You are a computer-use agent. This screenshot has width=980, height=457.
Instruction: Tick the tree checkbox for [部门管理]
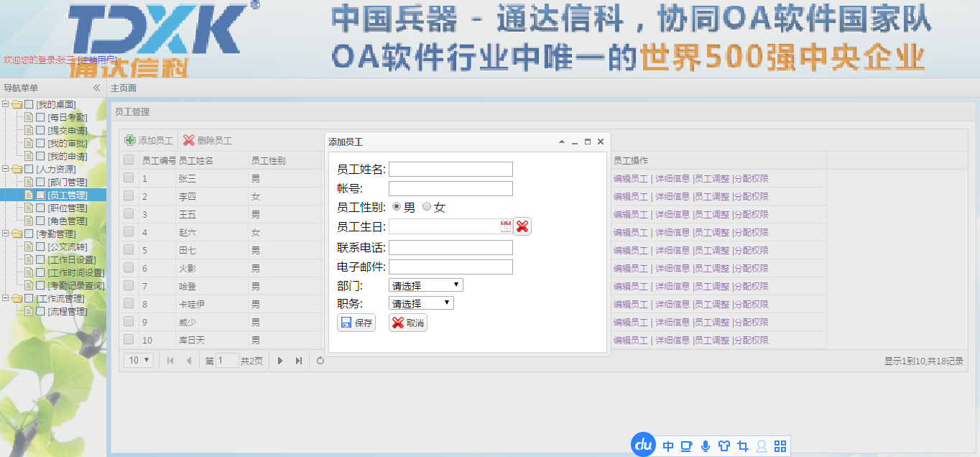point(40,183)
